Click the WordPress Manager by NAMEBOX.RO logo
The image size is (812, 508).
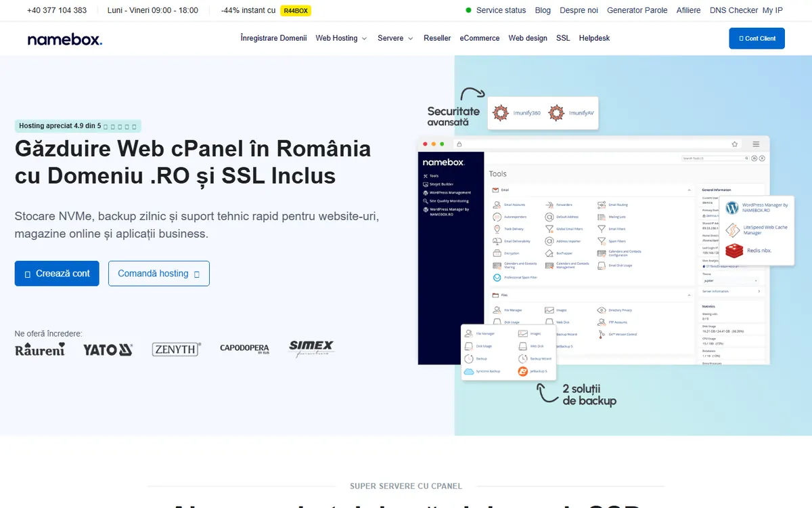pos(732,208)
